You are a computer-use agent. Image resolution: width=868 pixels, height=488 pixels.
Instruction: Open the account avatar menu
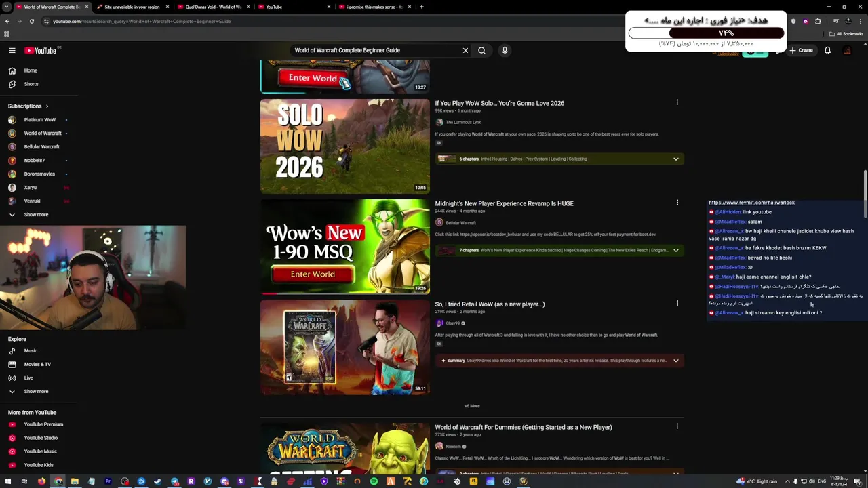847,50
